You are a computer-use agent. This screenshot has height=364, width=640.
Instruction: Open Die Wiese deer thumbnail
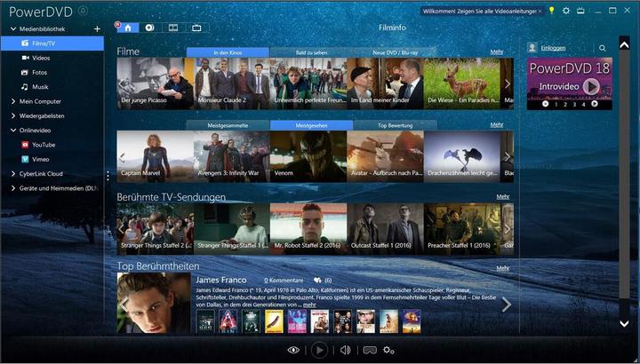click(462, 83)
